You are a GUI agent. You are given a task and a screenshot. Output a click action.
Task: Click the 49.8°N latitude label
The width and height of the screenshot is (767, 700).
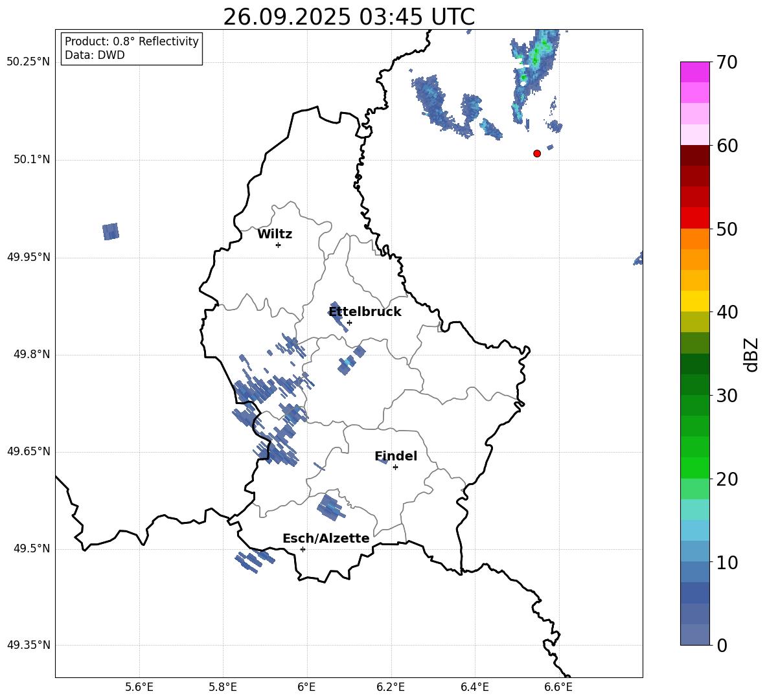coord(32,354)
